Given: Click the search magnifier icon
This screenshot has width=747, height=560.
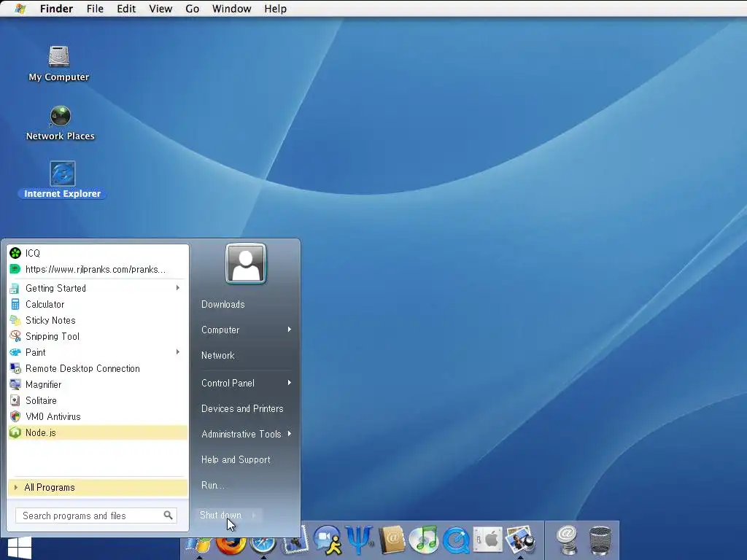Looking at the screenshot, I should pyautogui.click(x=169, y=516).
